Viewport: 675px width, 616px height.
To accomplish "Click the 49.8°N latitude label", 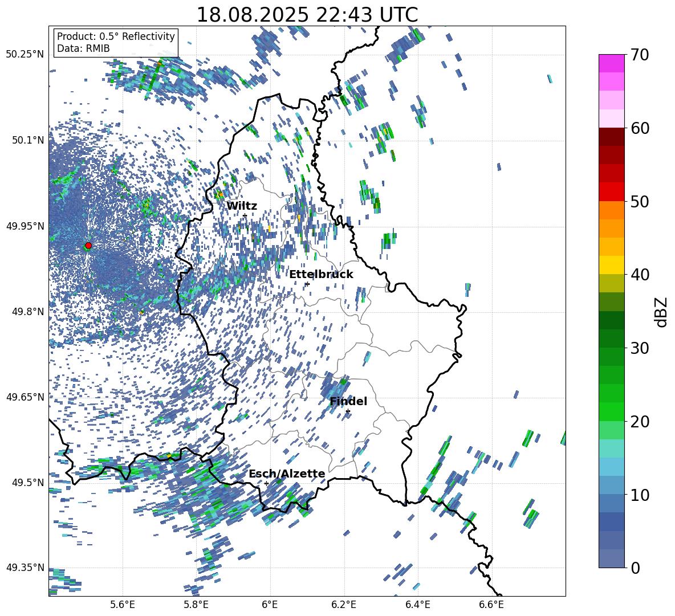I will pyautogui.click(x=29, y=312).
